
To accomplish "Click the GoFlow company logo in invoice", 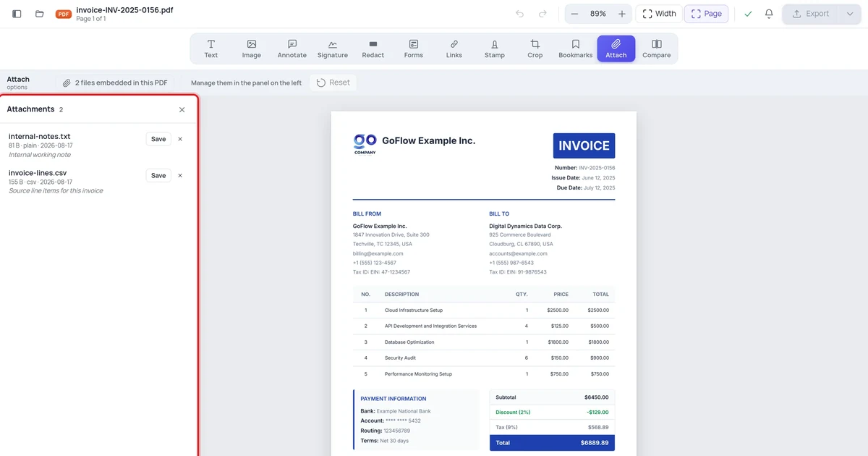I will [x=365, y=143].
